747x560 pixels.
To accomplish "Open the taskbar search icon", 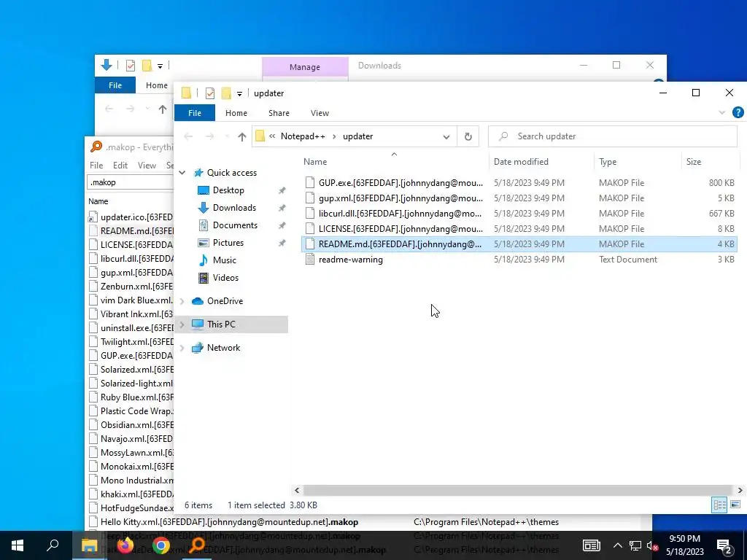I will (53, 545).
